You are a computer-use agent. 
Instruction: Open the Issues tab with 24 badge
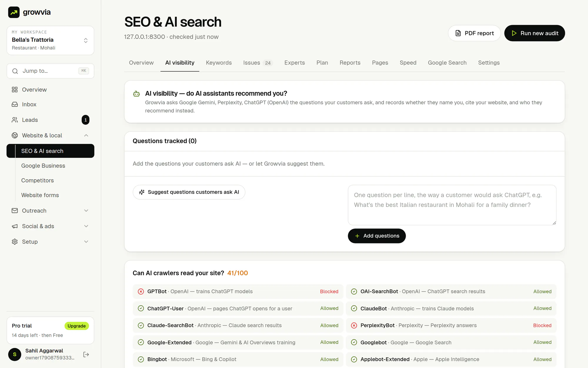[258, 63]
